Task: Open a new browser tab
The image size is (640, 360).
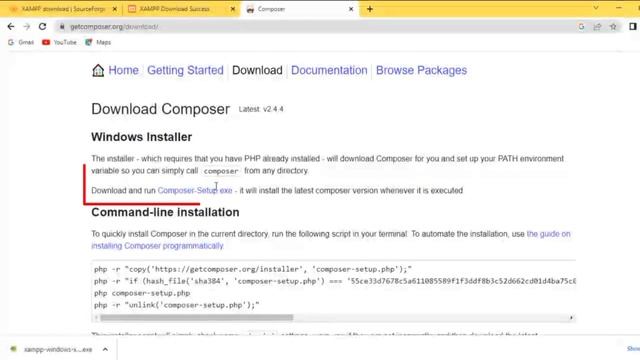Action: pyautogui.click(x=370, y=9)
